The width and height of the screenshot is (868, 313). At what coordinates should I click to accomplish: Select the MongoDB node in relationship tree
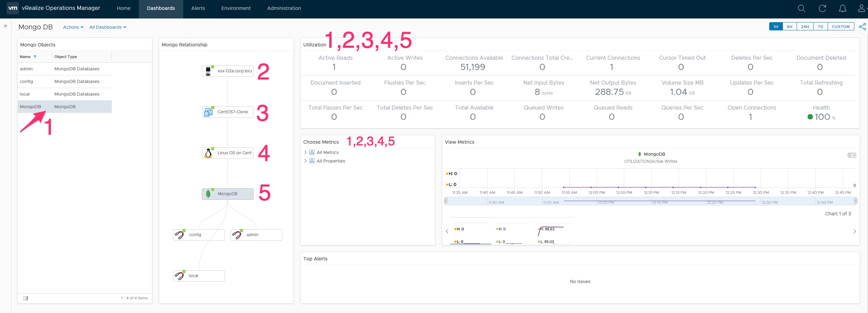click(228, 194)
